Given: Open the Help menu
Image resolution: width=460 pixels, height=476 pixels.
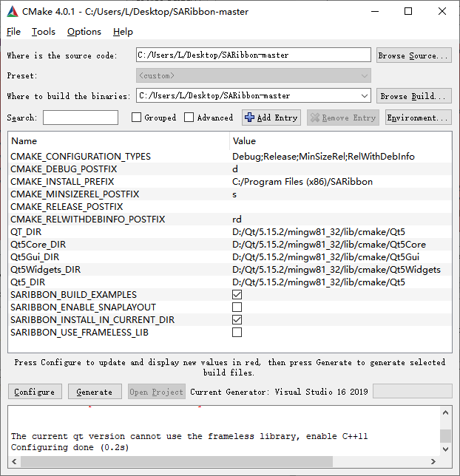Looking at the screenshot, I should (x=123, y=32).
